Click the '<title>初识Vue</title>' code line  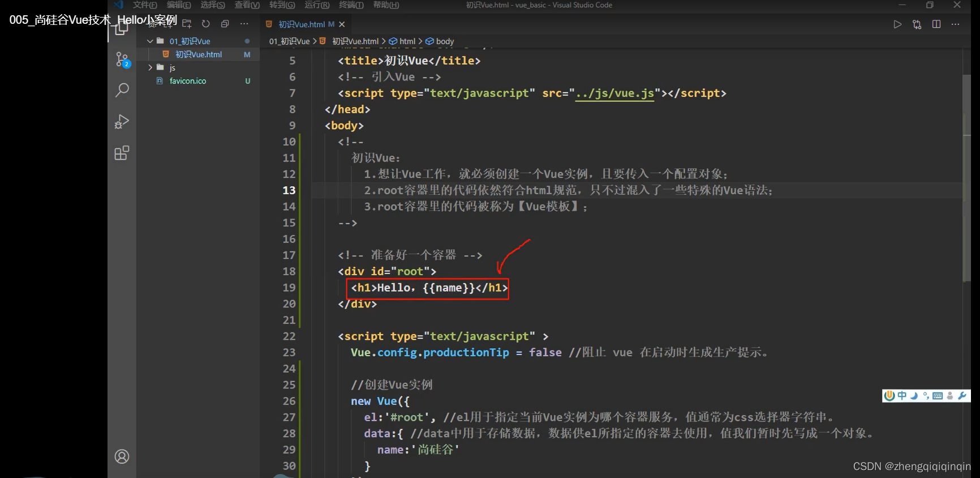409,61
